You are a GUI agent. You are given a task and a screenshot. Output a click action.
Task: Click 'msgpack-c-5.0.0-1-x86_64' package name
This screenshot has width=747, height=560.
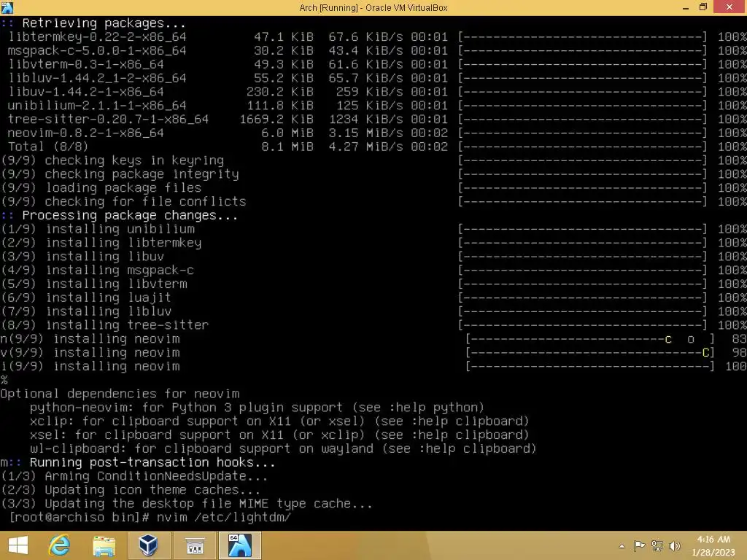point(97,50)
